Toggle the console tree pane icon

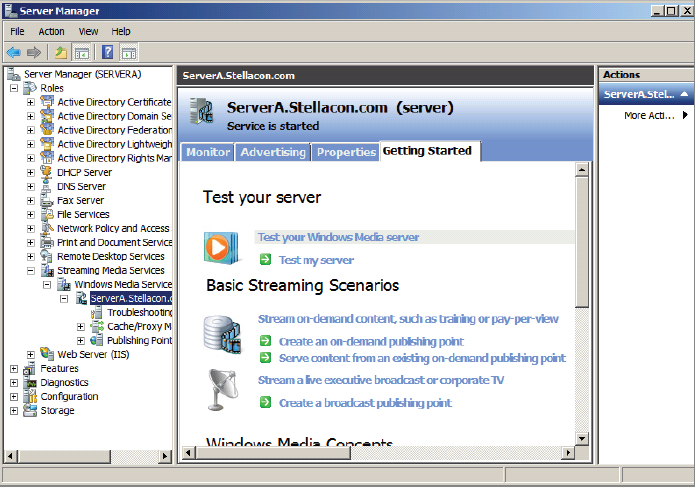coord(82,53)
